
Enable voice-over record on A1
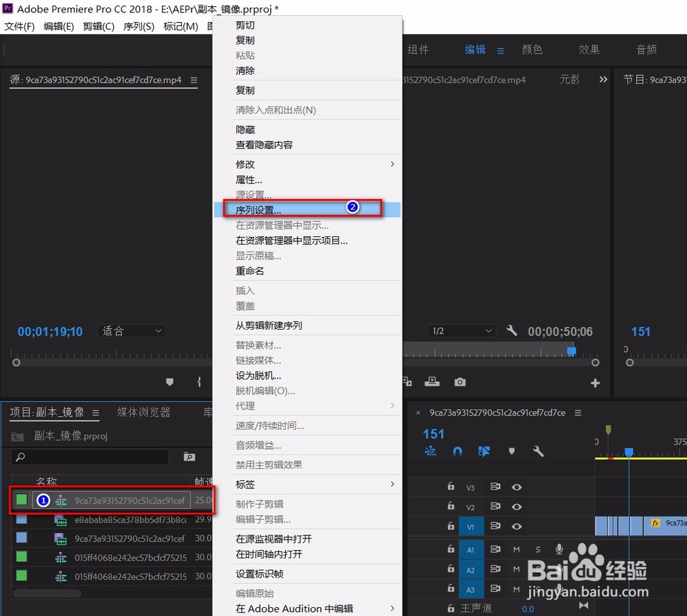tap(559, 549)
